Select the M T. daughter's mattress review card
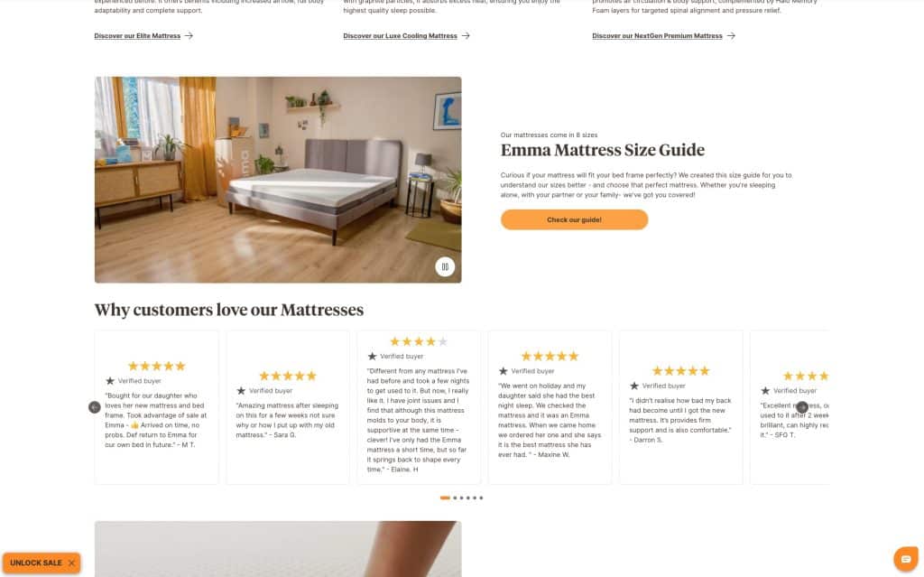 point(156,407)
